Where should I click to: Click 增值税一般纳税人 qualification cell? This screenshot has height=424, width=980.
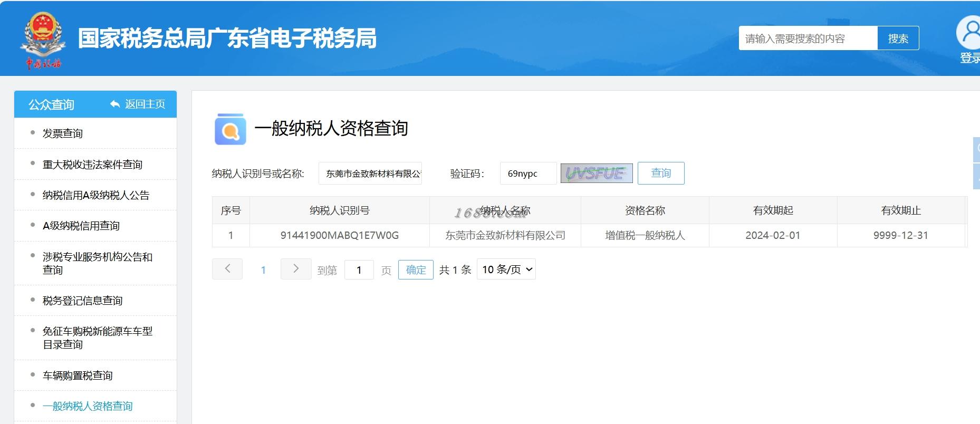tap(645, 235)
